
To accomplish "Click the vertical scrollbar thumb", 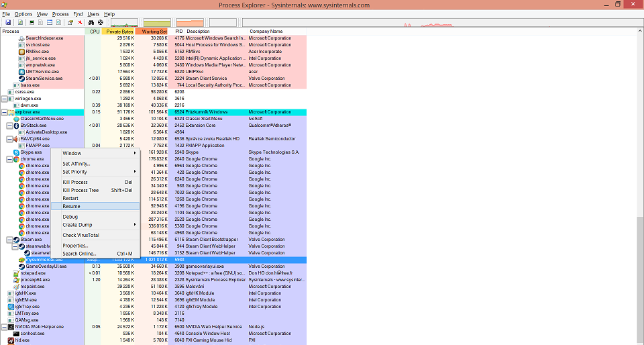I will coord(640,279).
